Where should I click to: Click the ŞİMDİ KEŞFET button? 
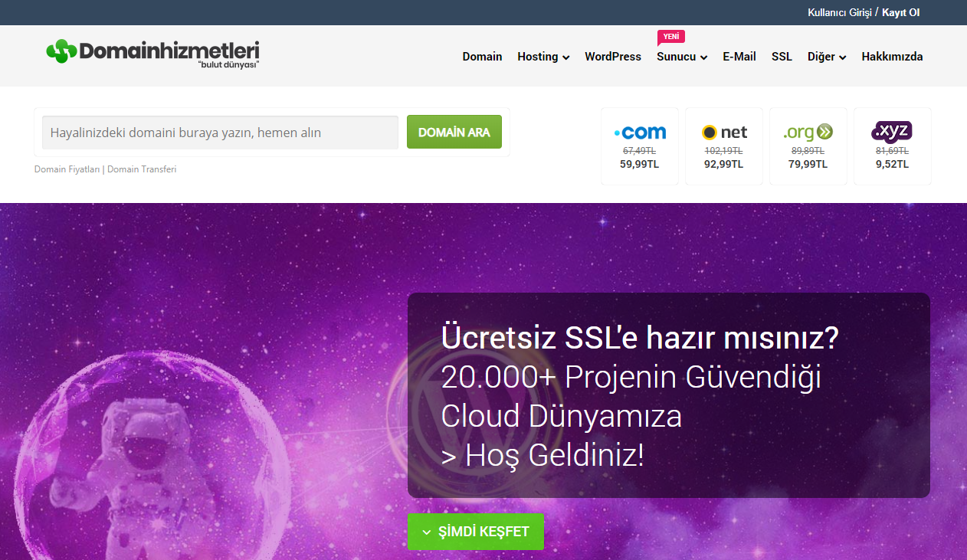tap(476, 532)
